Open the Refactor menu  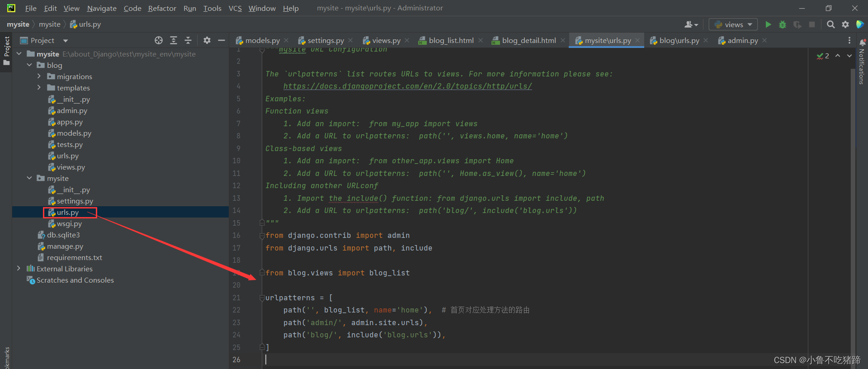162,8
